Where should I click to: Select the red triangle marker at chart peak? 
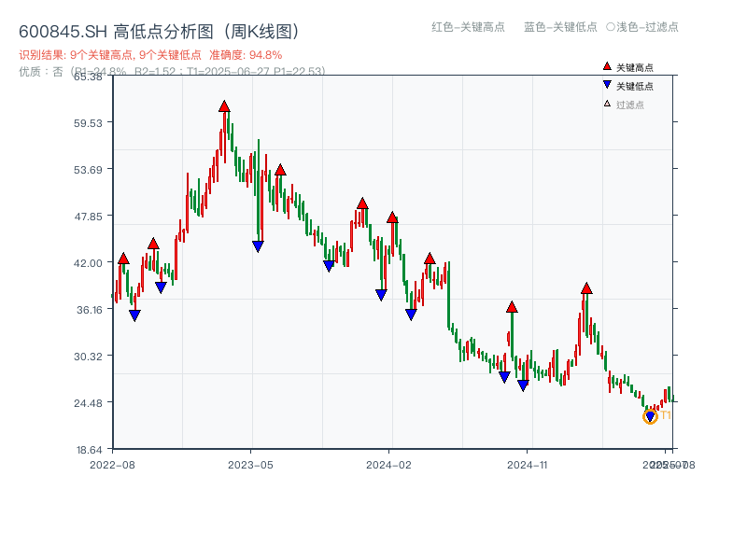[x=224, y=106]
